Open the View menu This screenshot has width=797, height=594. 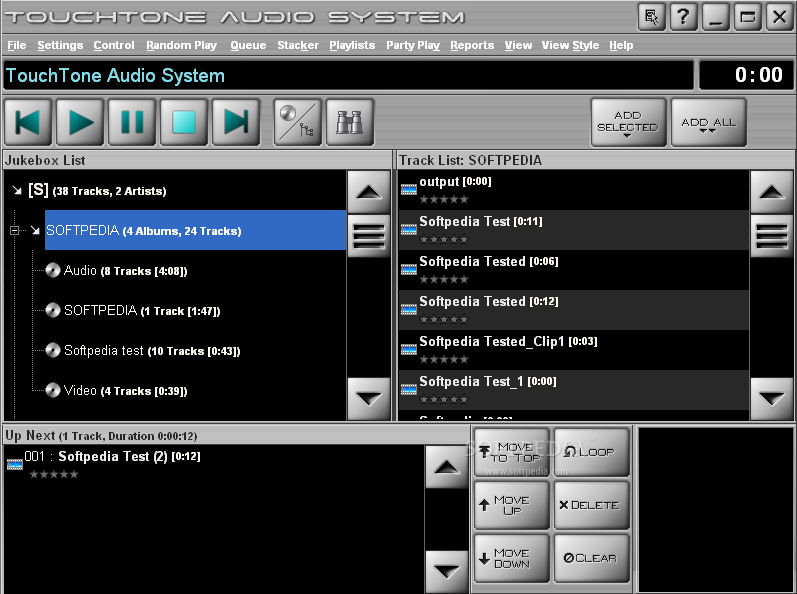(x=518, y=45)
